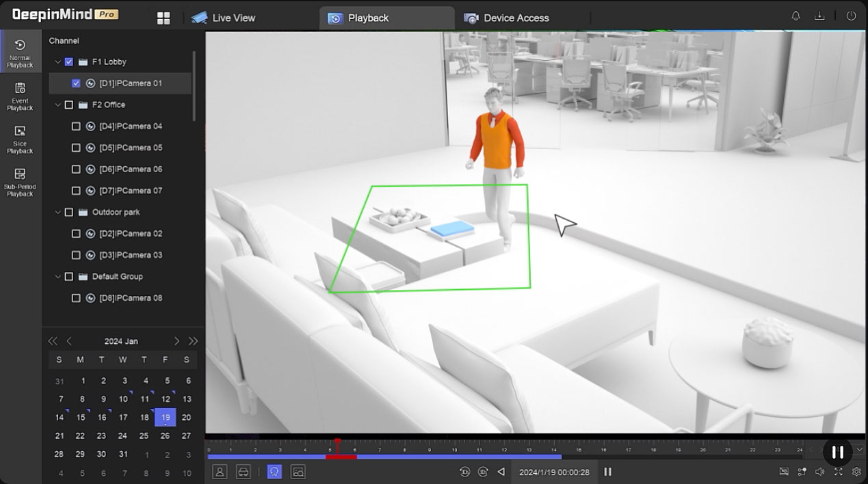Image resolution: width=868 pixels, height=484 pixels.
Task: Click the vehicle detection search icon
Action: [x=242, y=472]
